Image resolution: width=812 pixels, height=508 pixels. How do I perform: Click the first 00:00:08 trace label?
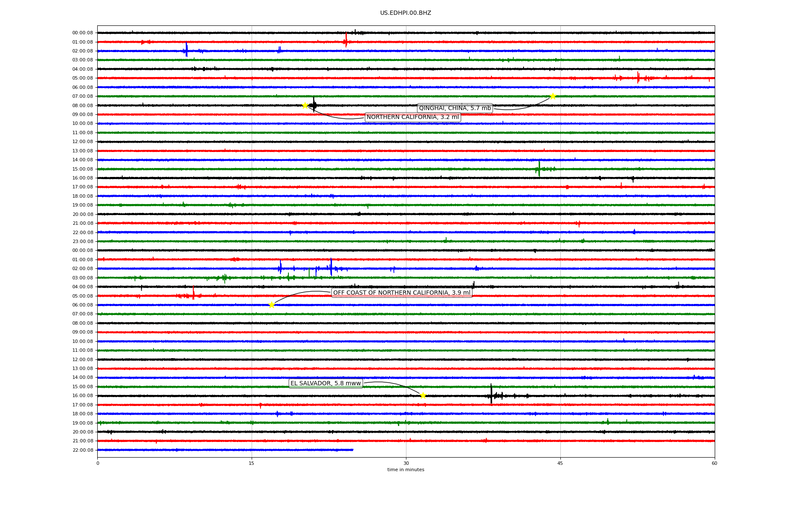click(x=82, y=33)
